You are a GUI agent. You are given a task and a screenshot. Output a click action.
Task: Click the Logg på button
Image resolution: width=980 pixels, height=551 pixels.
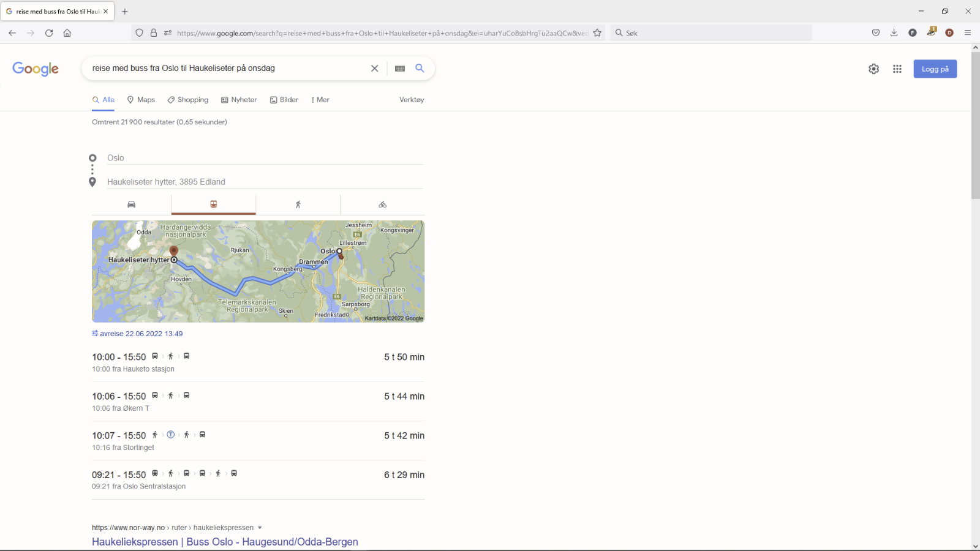click(x=935, y=69)
